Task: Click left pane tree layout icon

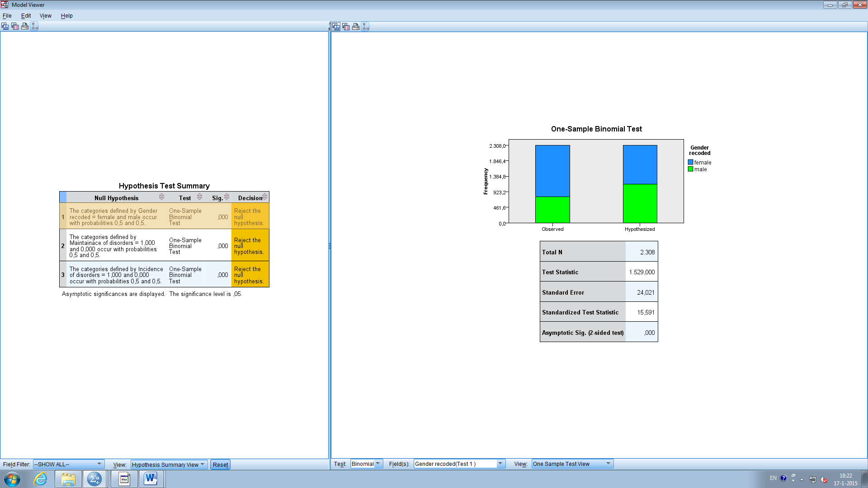Action: pyautogui.click(x=35, y=26)
